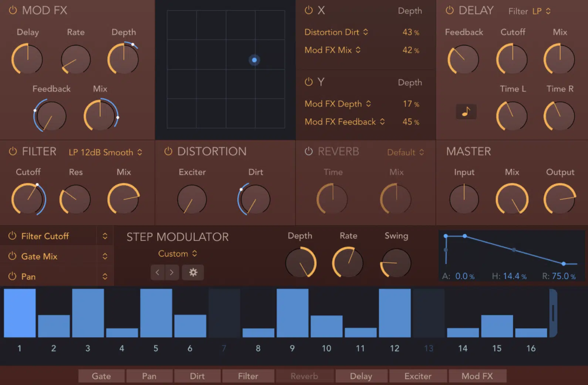Screen dimensions: 588x385
Task: Select the Pan tab at bottom
Action: (149, 376)
